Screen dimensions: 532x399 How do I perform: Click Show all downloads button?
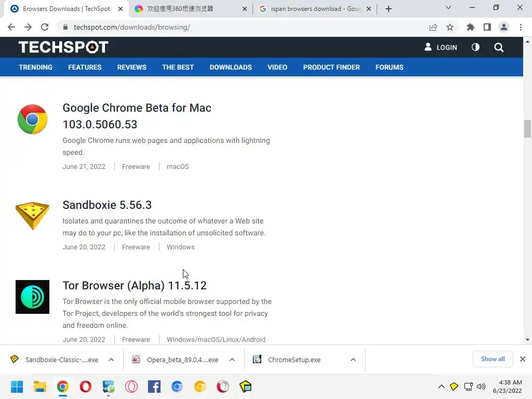click(x=493, y=359)
